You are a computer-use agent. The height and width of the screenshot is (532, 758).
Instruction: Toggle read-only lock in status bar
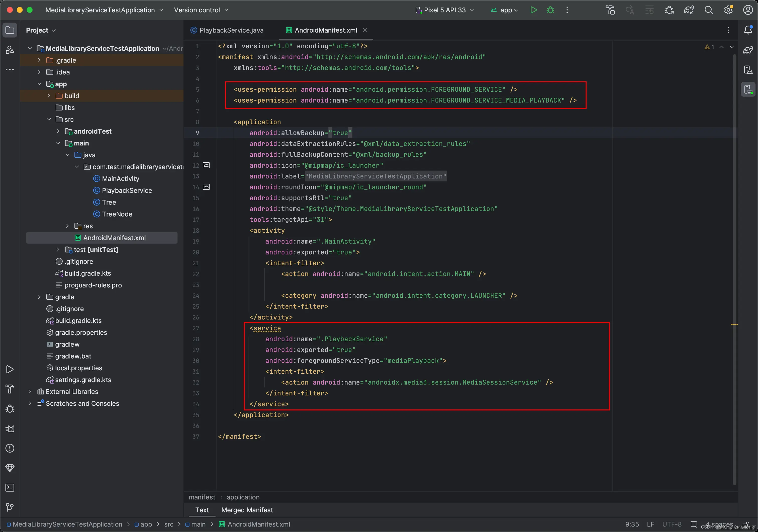pyautogui.click(x=745, y=524)
